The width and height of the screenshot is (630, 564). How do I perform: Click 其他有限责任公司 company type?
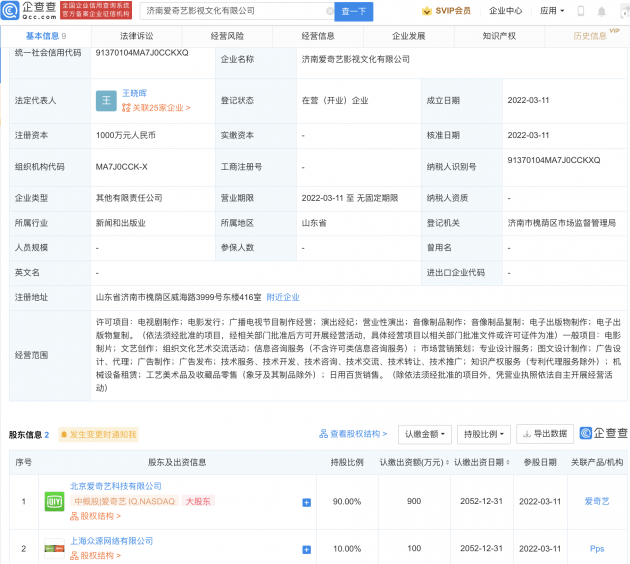129,198
